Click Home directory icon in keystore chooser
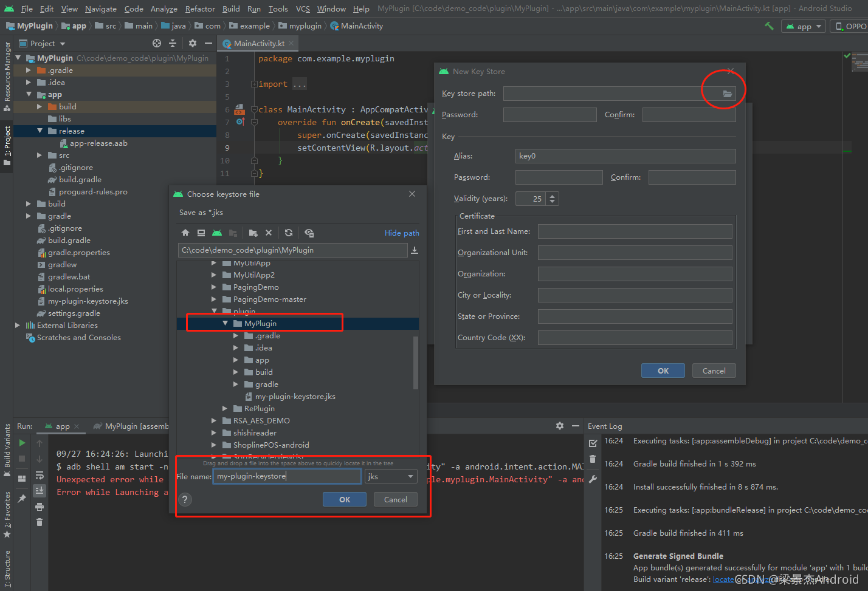 (x=185, y=233)
